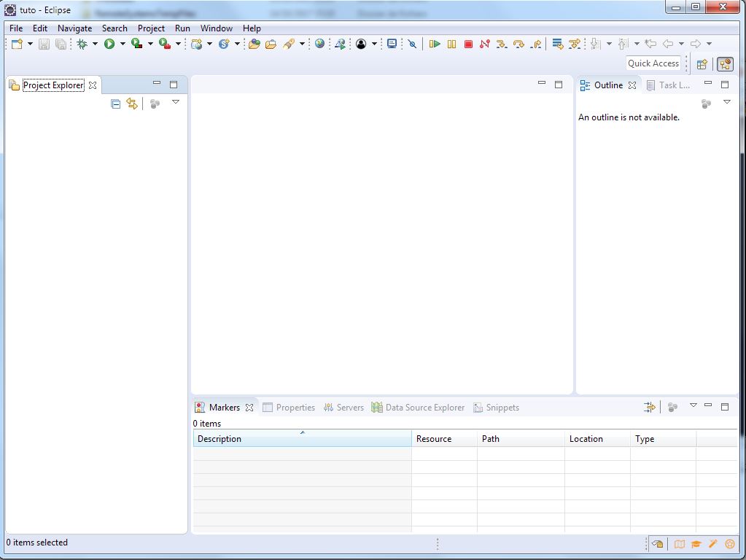
Task: Open the Window menu
Action: [x=217, y=28]
